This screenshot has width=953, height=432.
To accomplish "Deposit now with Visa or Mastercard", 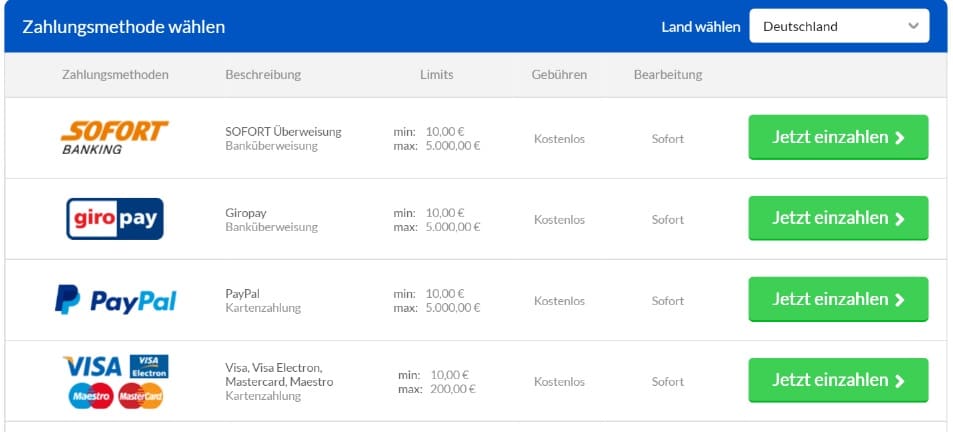I will (x=838, y=380).
